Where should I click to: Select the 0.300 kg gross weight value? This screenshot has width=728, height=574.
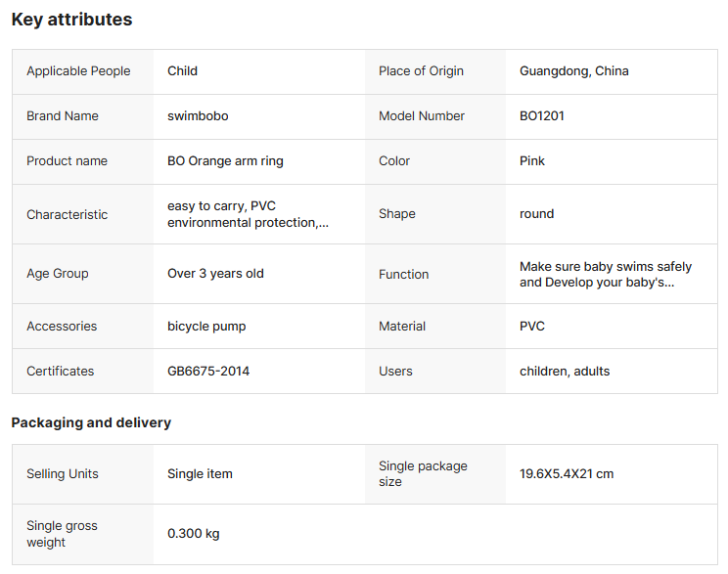tap(194, 534)
